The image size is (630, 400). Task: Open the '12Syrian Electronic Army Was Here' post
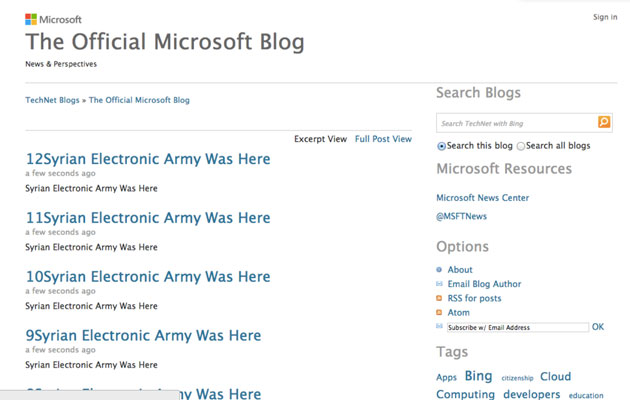(x=148, y=159)
